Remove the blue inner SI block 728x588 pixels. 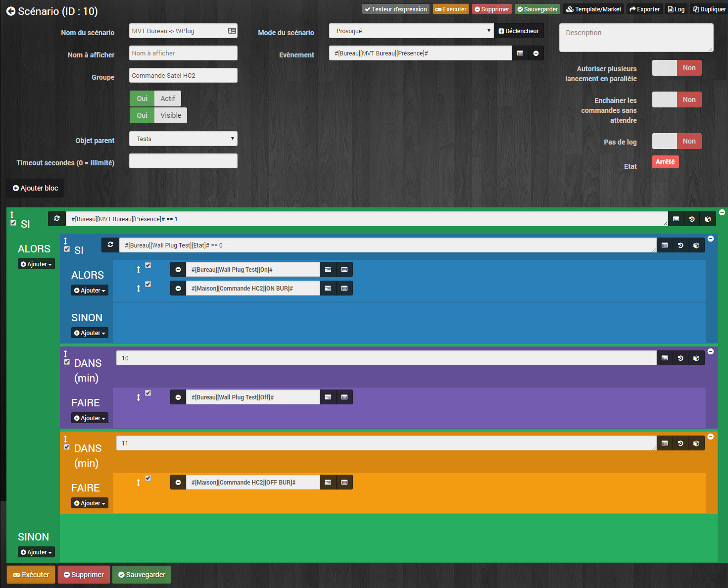point(711,239)
